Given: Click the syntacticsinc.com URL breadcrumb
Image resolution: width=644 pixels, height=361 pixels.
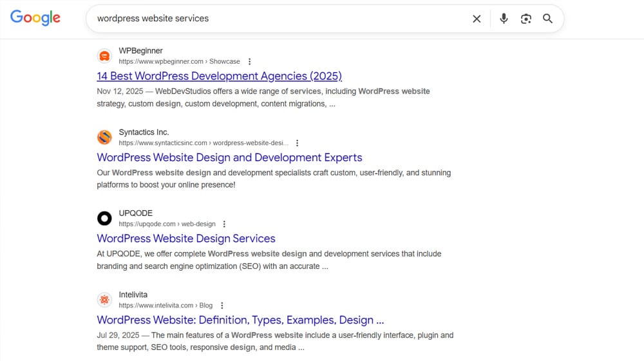Looking at the screenshot, I should pyautogui.click(x=204, y=142).
